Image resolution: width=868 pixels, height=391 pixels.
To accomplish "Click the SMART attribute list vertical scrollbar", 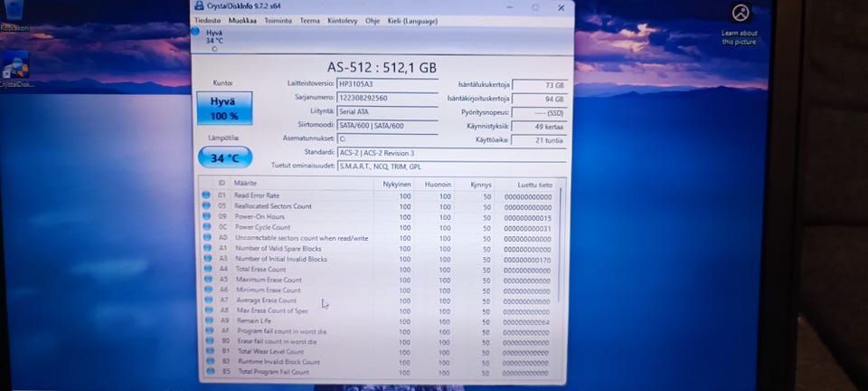I will (x=561, y=243).
